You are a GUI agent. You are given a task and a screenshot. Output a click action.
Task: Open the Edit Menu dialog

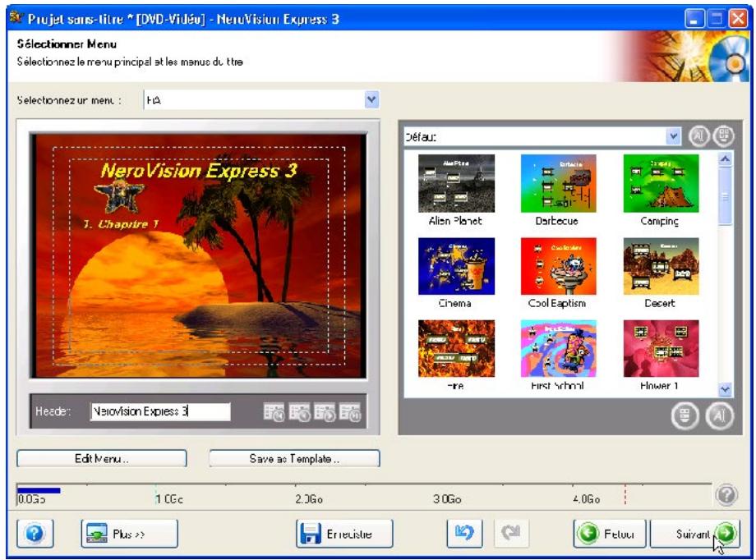[102, 458]
